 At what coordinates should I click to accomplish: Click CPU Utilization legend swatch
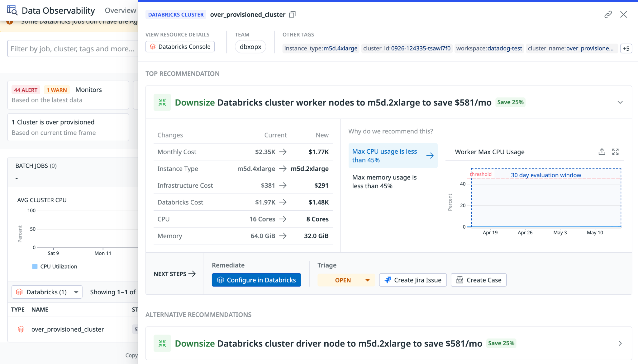35,267
